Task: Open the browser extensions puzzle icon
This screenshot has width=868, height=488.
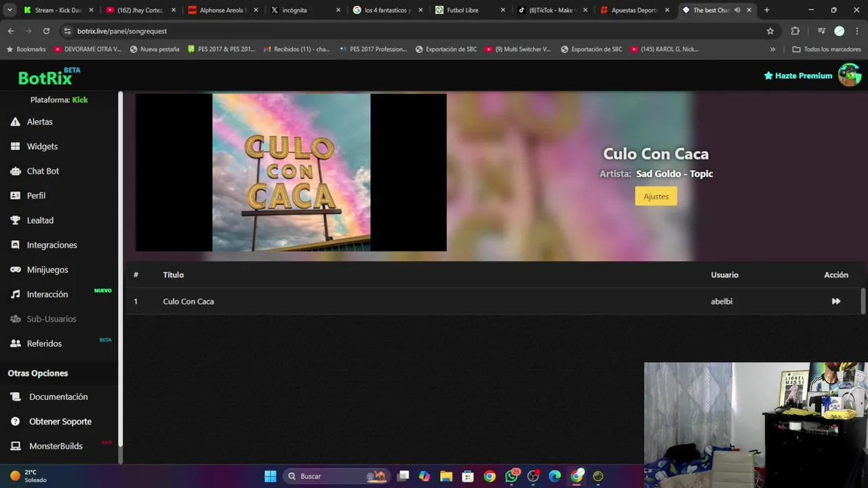Action: 795,31
